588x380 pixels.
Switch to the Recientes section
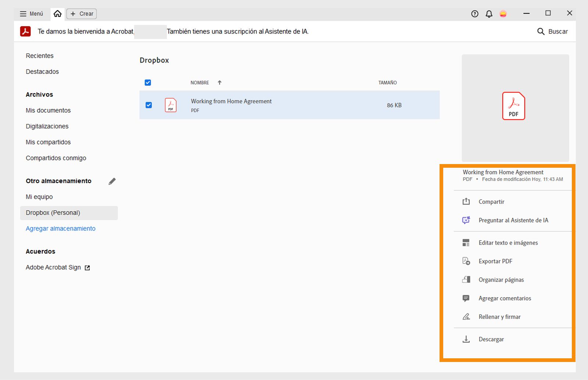[x=39, y=56]
